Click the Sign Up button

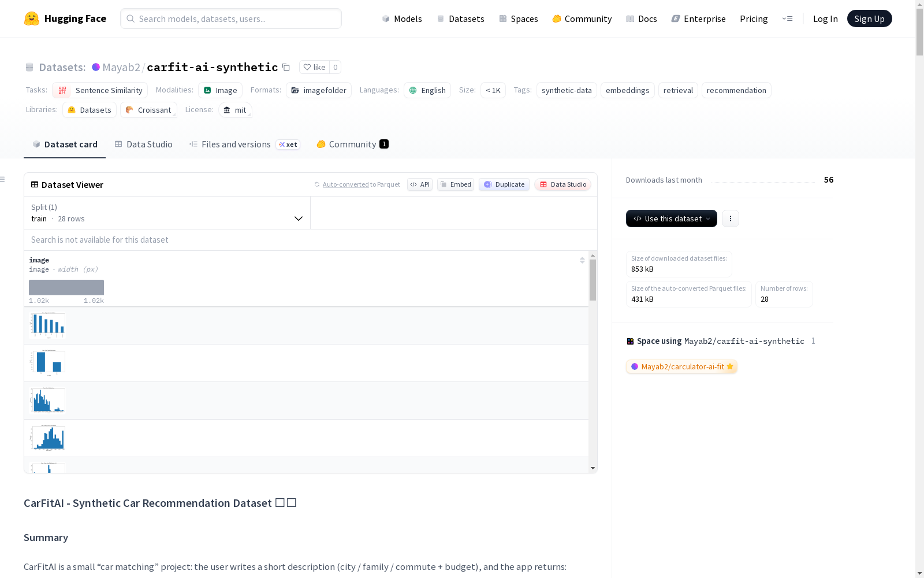coord(870,18)
